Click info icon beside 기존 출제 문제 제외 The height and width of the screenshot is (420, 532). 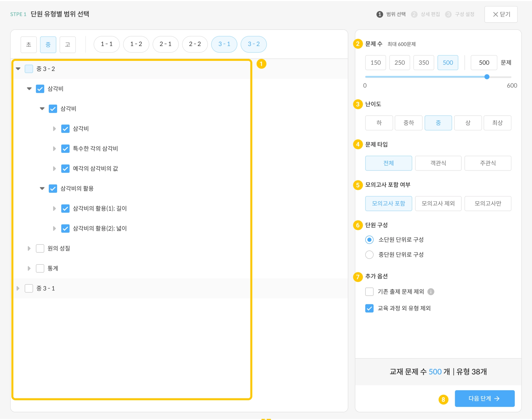coord(431,292)
